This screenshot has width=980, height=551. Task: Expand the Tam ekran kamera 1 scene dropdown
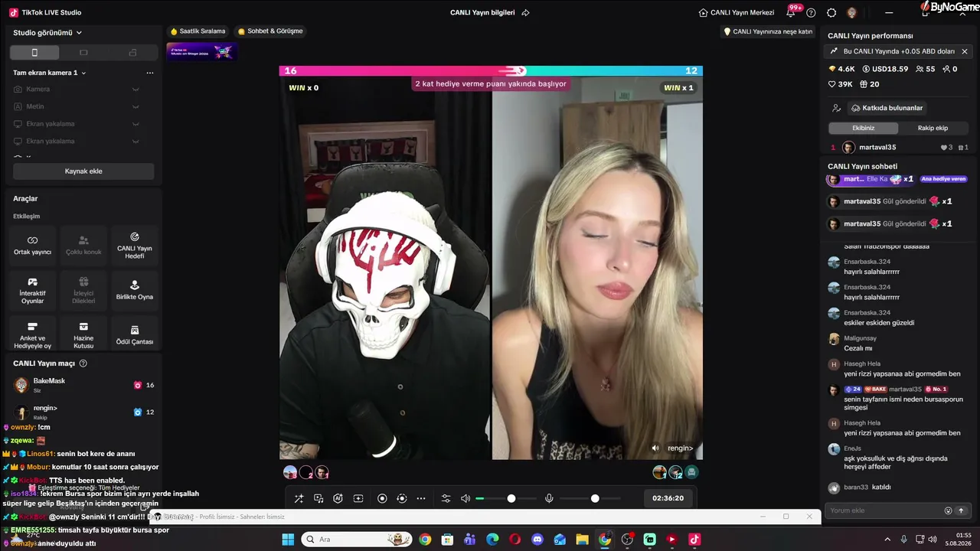[x=50, y=73]
